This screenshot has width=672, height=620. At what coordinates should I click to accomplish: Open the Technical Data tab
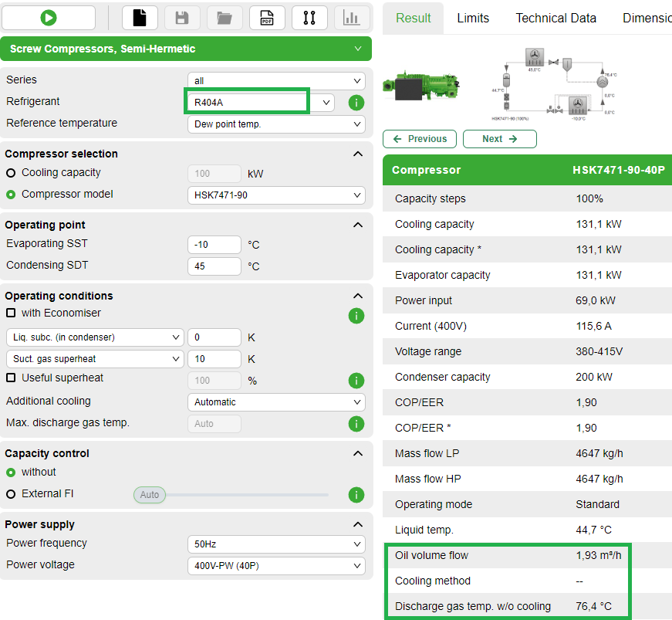(555, 18)
